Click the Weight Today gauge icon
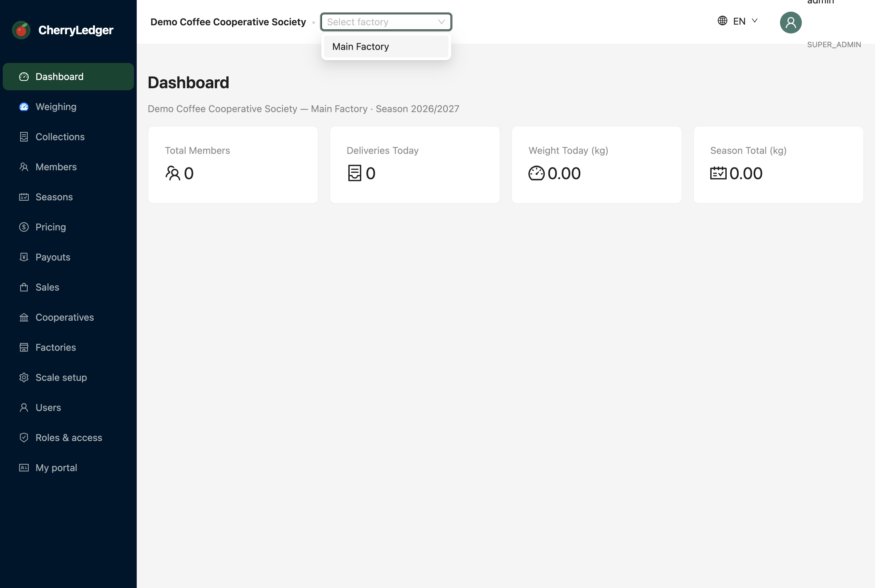The height and width of the screenshot is (588, 875). 537,173
